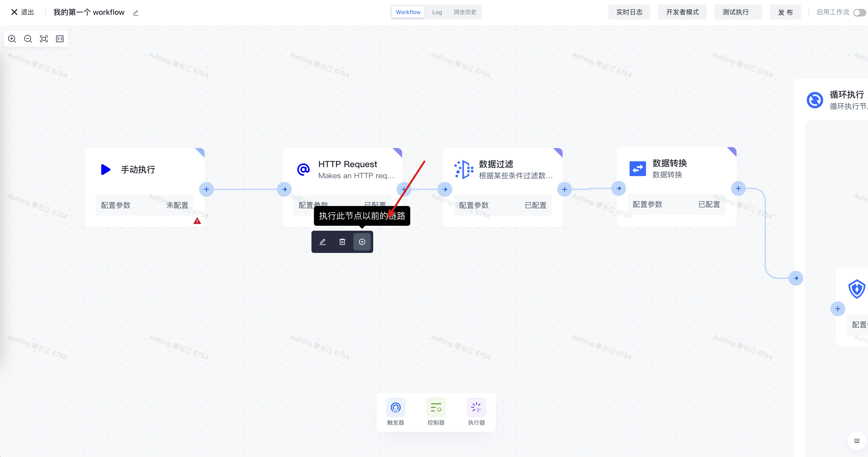The width and height of the screenshot is (868, 457).
Task: Click plus after 数据过滤 node
Action: [564, 189]
